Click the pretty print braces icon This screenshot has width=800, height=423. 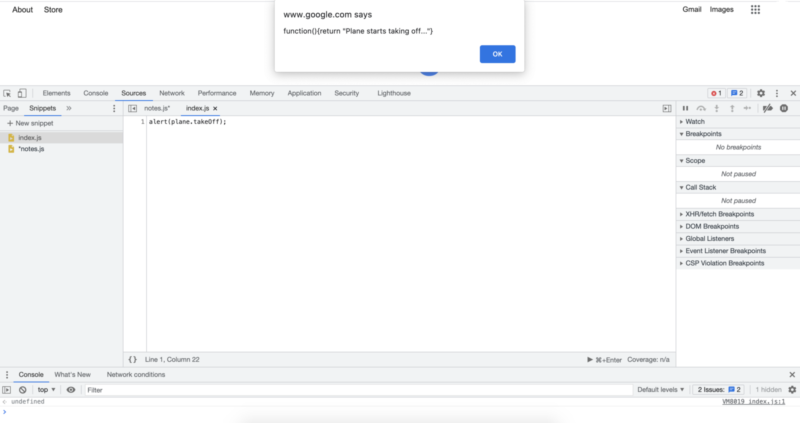(133, 360)
